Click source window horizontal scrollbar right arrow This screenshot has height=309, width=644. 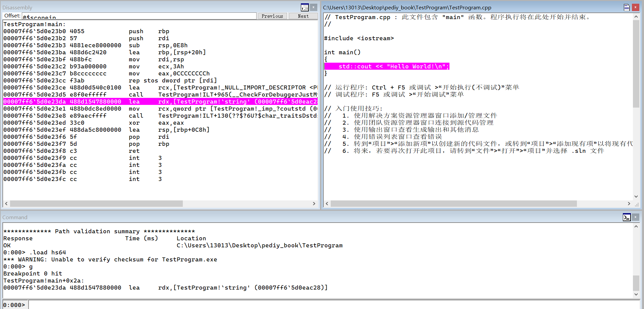coord(629,203)
